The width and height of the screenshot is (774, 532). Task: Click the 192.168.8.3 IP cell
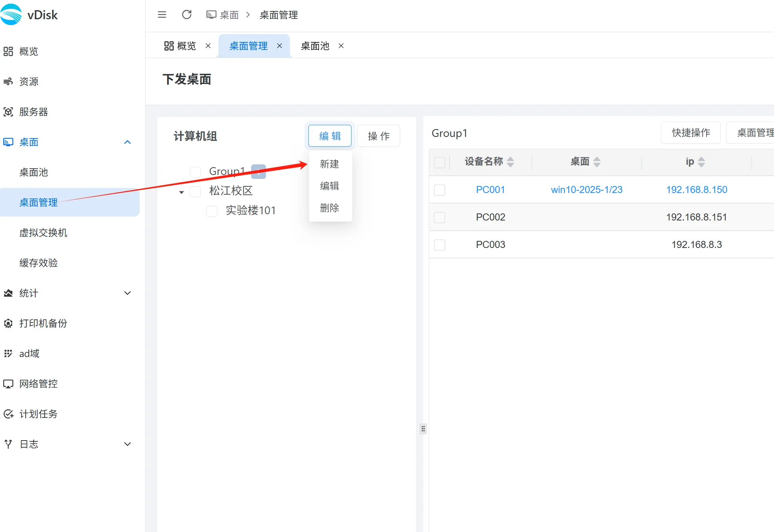[697, 245]
